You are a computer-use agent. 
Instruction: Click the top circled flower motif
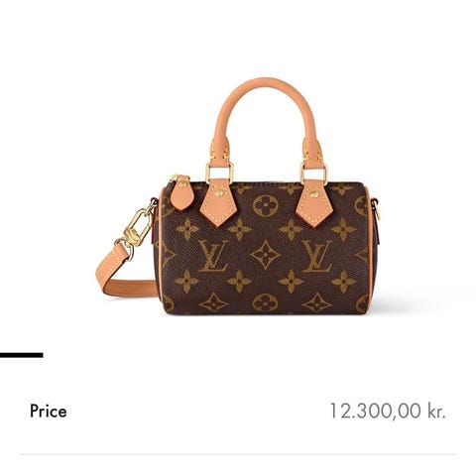pyautogui.click(x=266, y=205)
